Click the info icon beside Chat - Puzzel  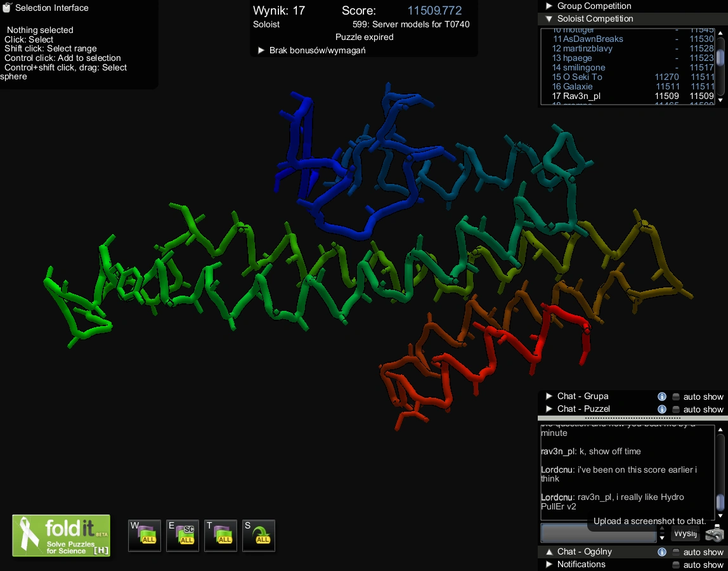[661, 409]
